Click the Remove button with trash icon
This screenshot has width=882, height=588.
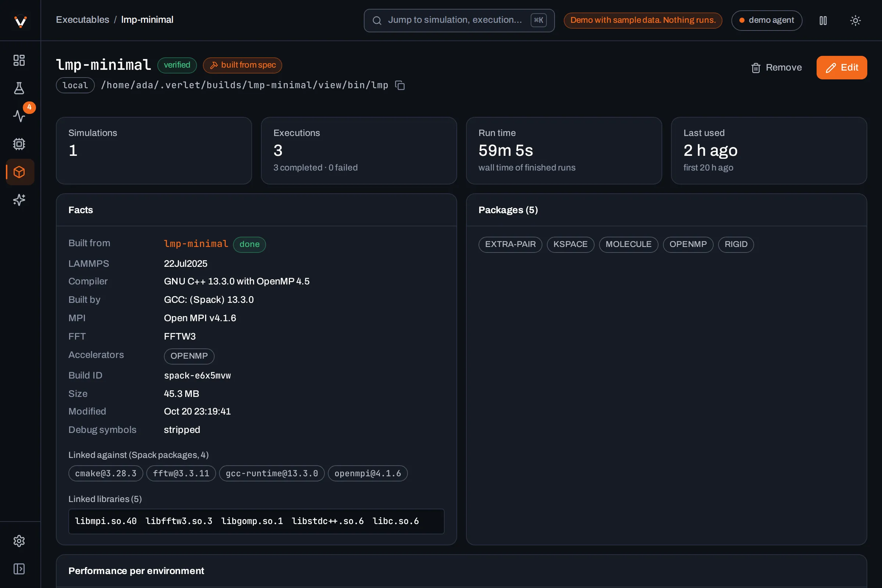click(x=776, y=68)
